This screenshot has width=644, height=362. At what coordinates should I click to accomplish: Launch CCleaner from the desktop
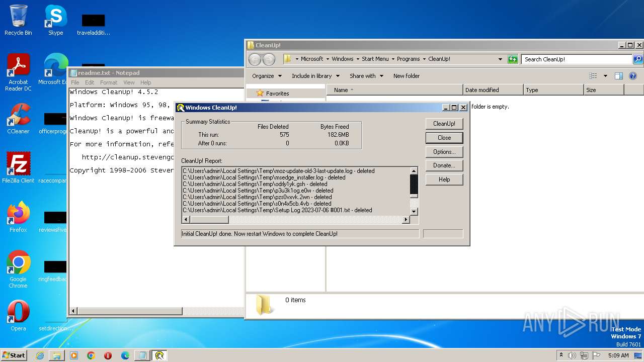click(x=18, y=119)
